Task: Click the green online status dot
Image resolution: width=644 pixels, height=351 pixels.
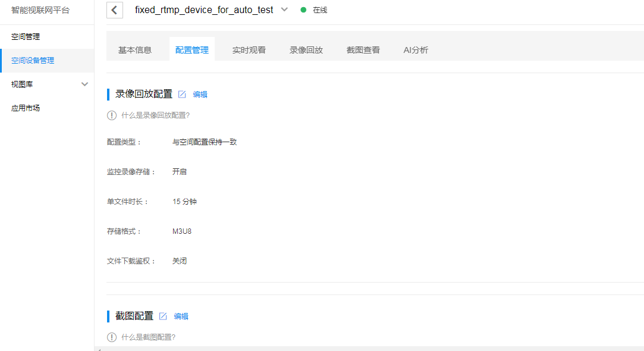Action: point(303,10)
